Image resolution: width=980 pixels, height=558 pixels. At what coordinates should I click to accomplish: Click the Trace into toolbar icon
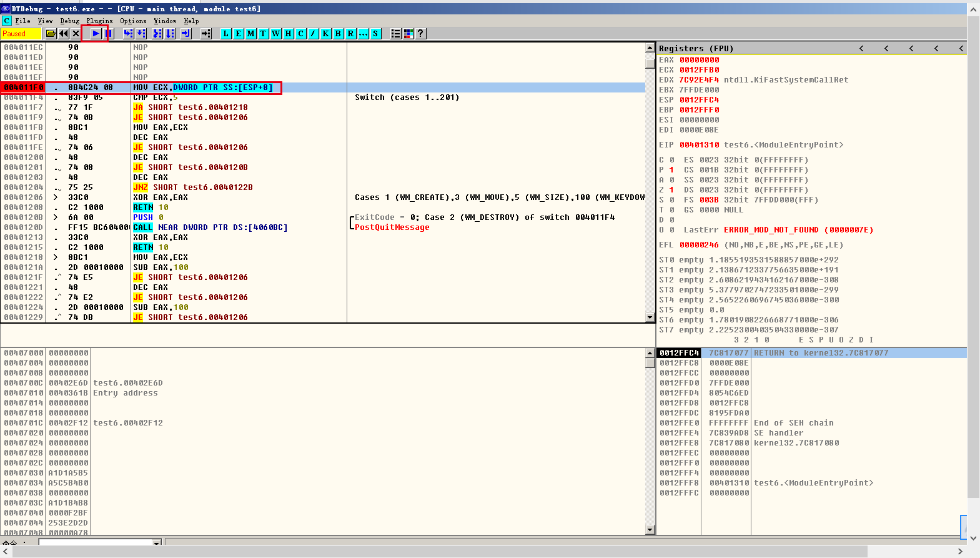click(157, 34)
